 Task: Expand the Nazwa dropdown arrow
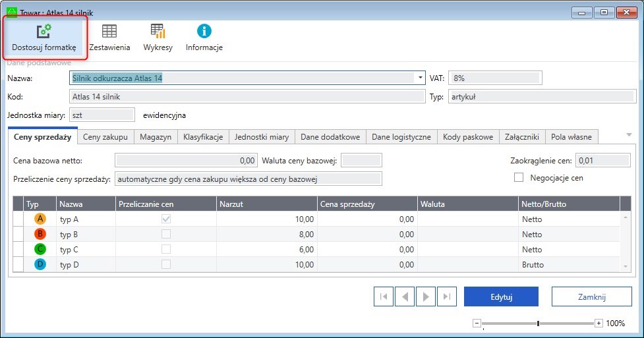coord(421,78)
